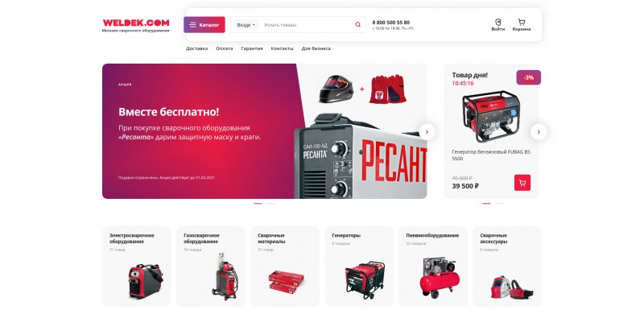
Task: Open Сварочные аксессуары category card
Action: 507,267
